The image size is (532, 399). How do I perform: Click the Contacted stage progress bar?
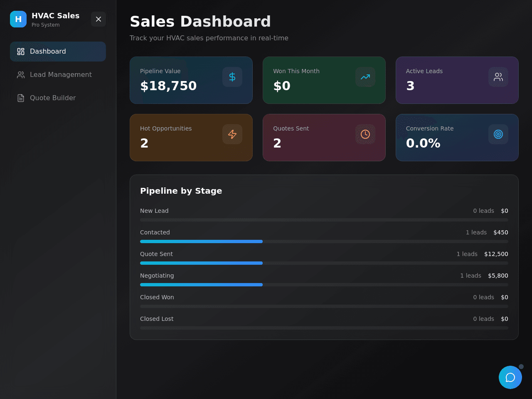pos(324,241)
